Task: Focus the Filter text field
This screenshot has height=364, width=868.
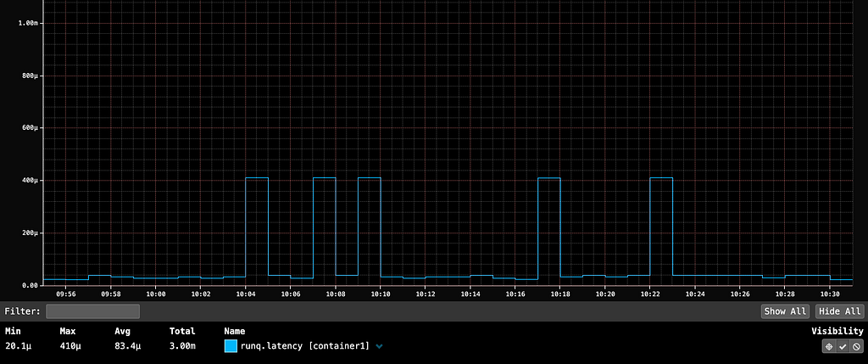Action: coord(92,311)
